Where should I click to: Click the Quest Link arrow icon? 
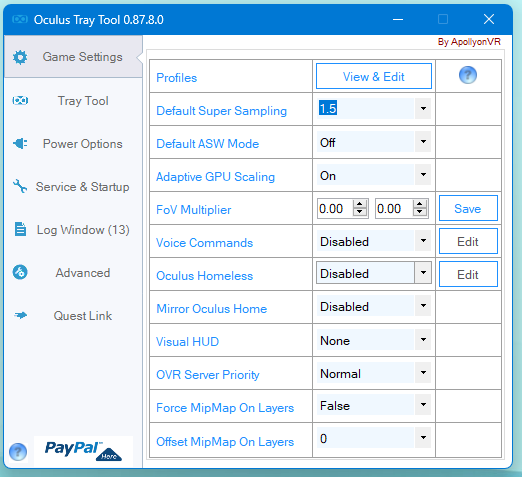pyautogui.click(x=21, y=315)
